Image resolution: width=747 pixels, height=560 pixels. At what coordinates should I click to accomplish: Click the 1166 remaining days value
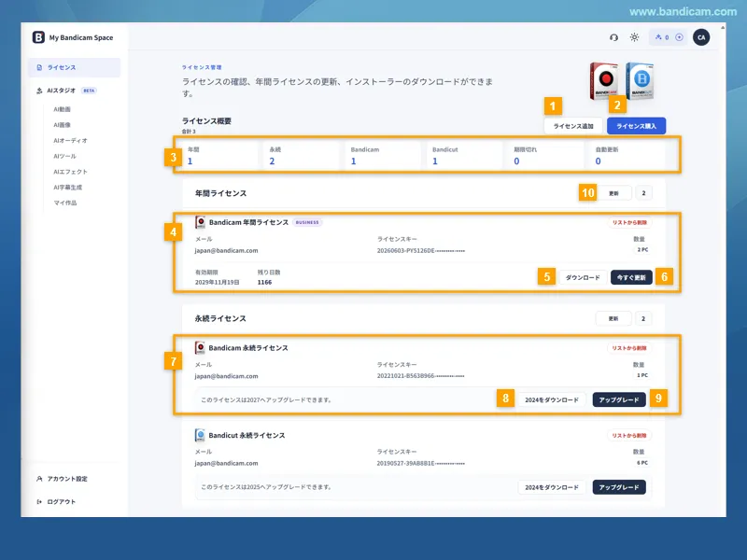click(x=264, y=283)
